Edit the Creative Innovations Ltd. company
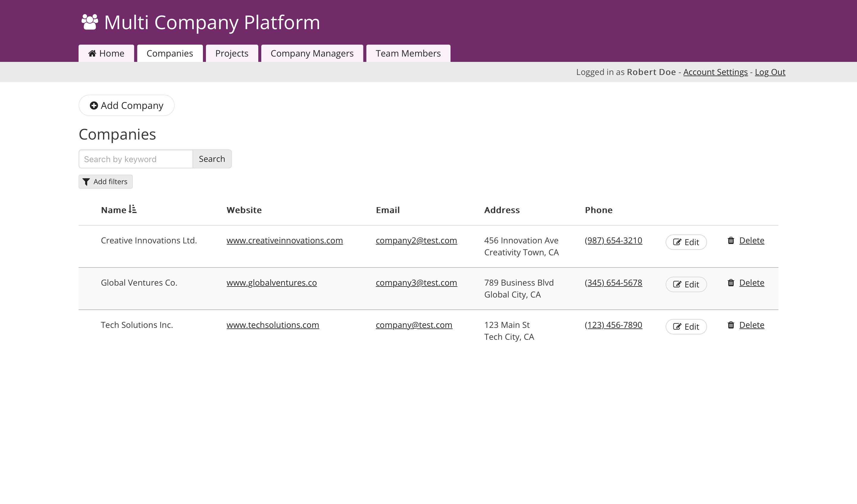Image resolution: width=857 pixels, height=504 pixels. (x=686, y=242)
